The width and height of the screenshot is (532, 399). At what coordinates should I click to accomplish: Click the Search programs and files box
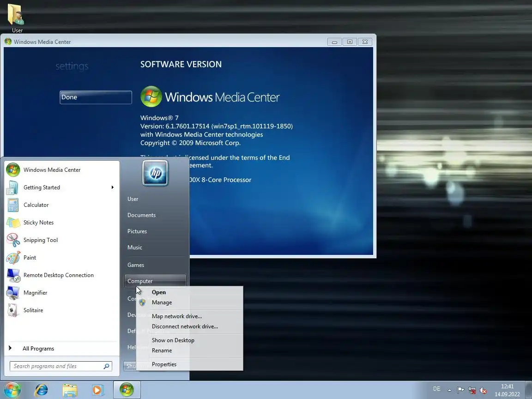click(61, 366)
